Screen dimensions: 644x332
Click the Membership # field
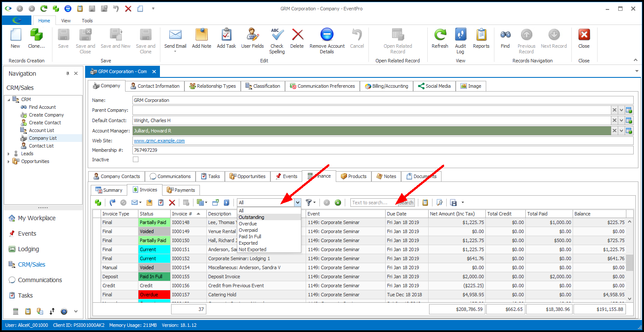(383, 150)
